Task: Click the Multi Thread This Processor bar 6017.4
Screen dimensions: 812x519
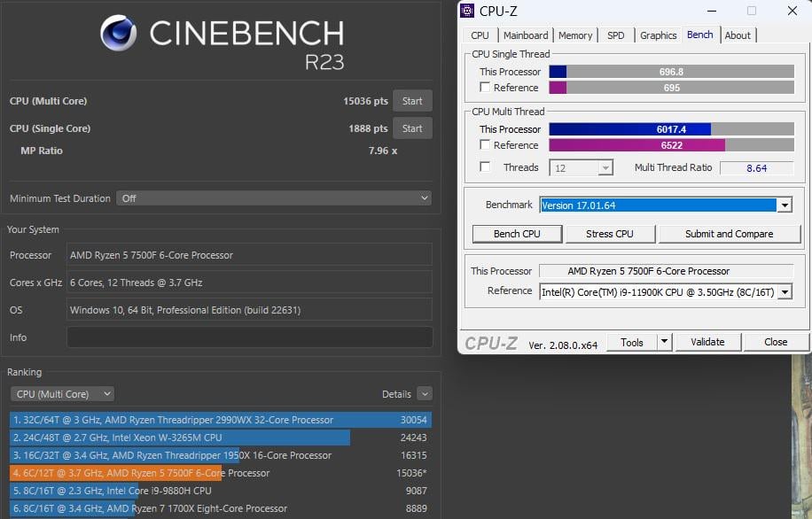Action: point(672,128)
